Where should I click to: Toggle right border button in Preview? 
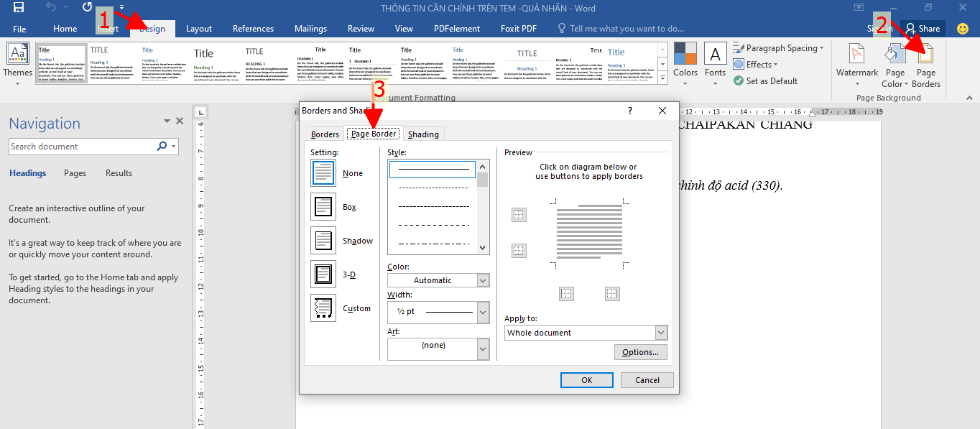[x=612, y=293]
